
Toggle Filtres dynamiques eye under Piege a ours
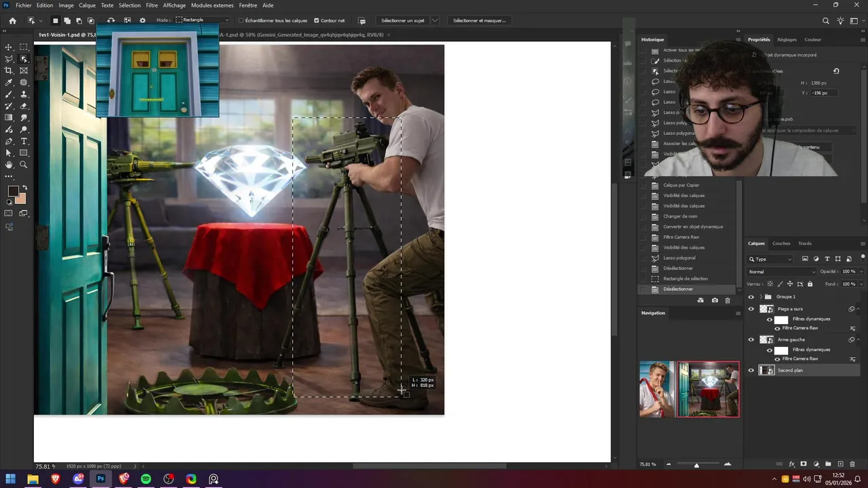click(770, 319)
